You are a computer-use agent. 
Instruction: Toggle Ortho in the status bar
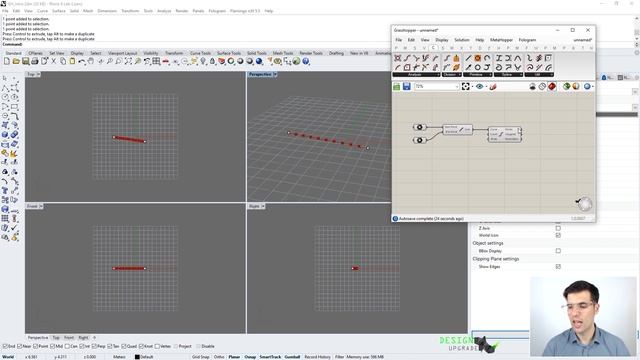pyautogui.click(x=219, y=357)
